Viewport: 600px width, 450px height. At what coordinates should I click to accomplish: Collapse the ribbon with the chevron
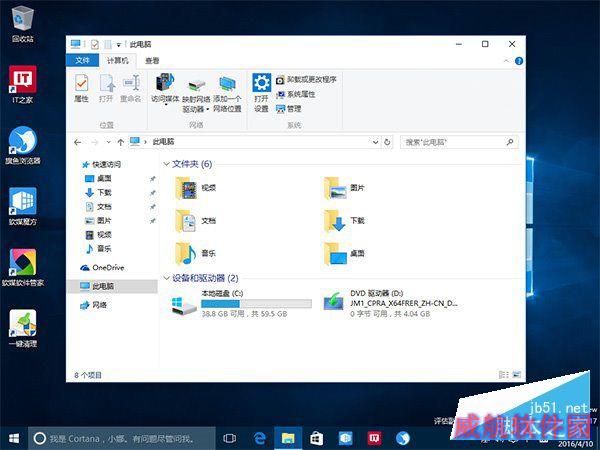click(506, 61)
